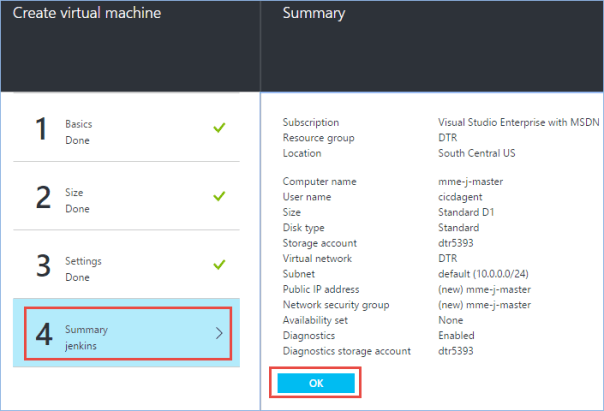Screen dimensions: 604x411
Task: Open step 1 Basics
Action: [x=126, y=129]
